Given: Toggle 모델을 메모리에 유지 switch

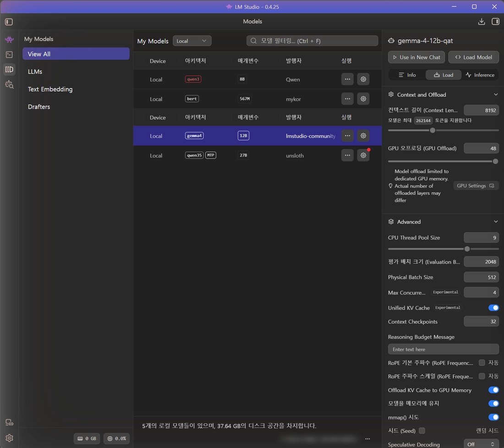Looking at the screenshot, I should tap(493, 404).
